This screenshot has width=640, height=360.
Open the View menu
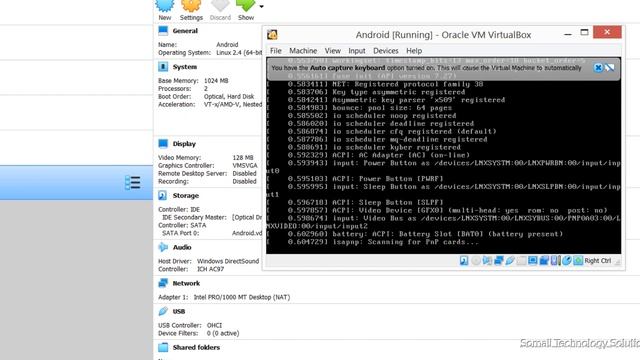(x=333, y=51)
